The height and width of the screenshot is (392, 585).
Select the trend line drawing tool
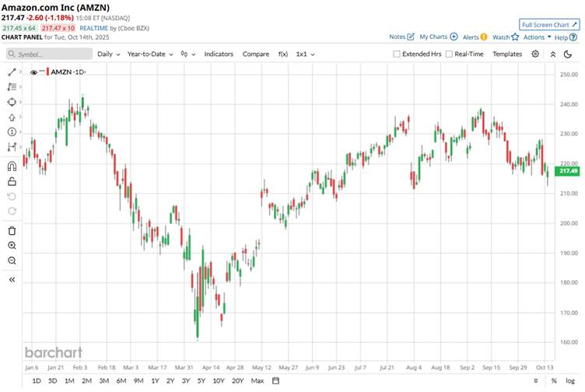pos(12,72)
